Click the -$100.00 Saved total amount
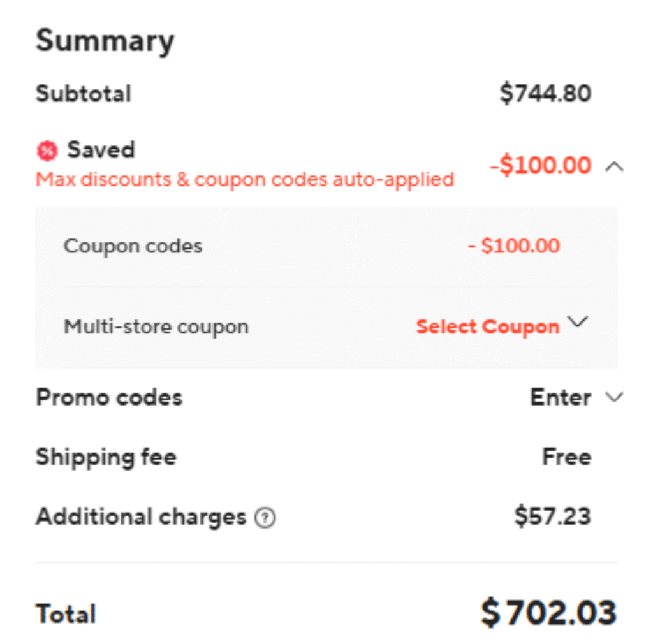This screenshot has width=653, height=644. (540, 166)
